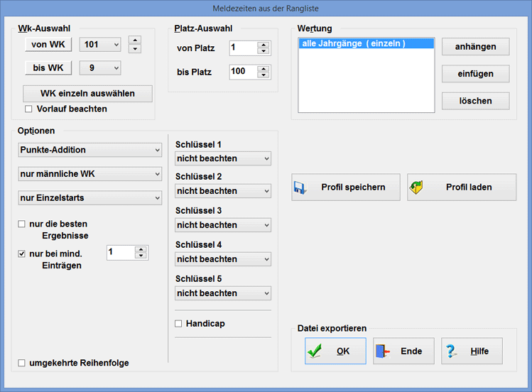Uncheck the nur bei mind. Einträgen checkbox

tap(22, 254)
